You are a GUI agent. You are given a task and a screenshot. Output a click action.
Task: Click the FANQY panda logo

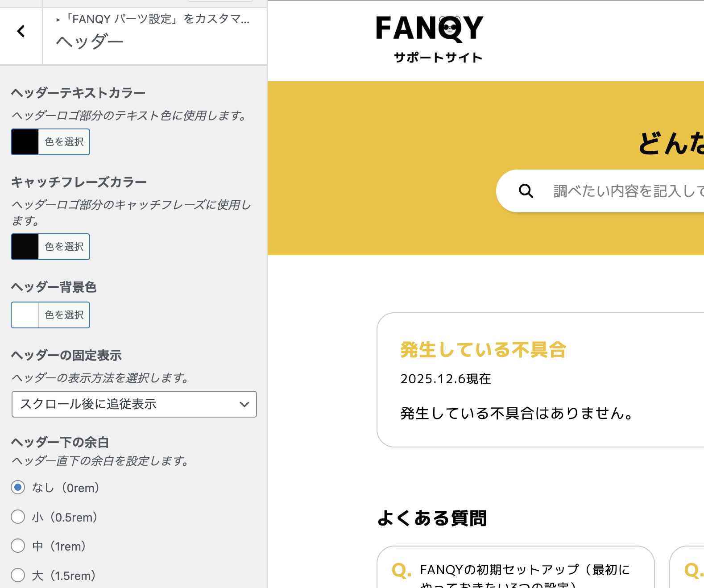[429, 29]
